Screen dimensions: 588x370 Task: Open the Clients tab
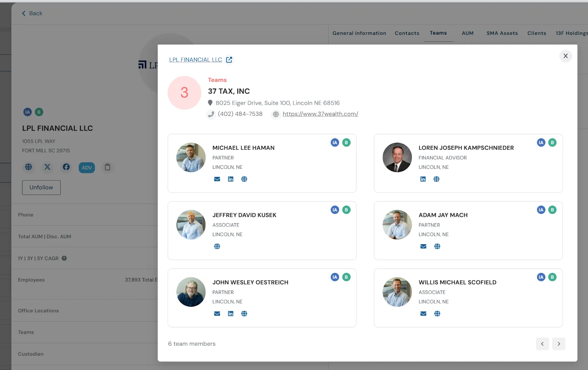tap(537, 33)
